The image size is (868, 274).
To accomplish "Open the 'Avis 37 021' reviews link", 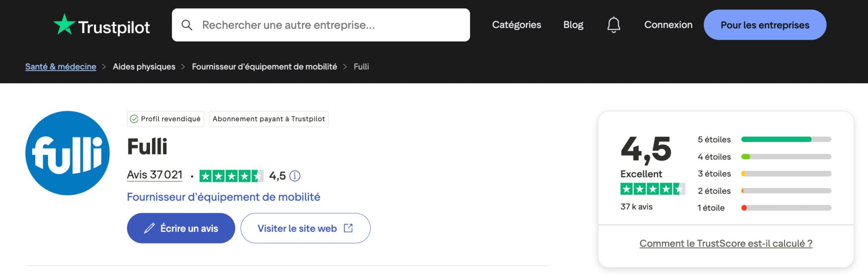I will coord(155,175).
